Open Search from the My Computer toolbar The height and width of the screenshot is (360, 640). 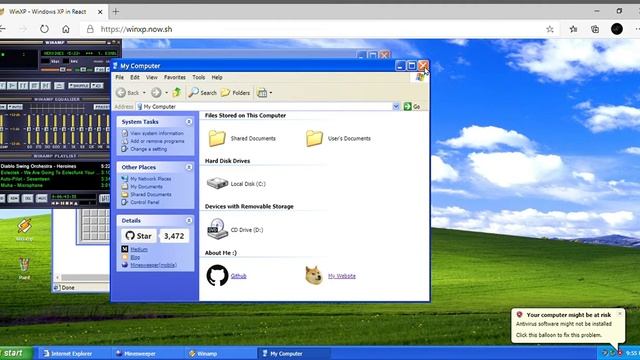tap(203, 93)
